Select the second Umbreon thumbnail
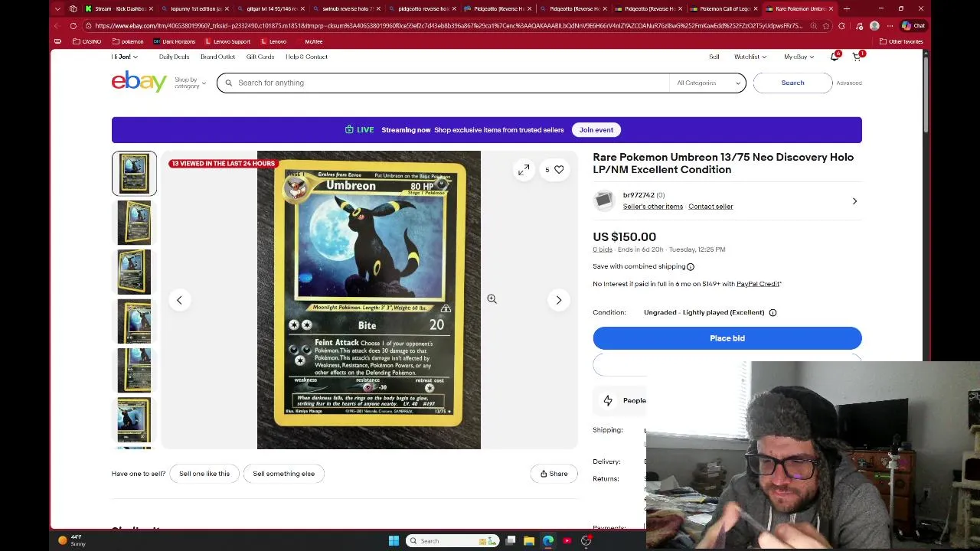The width and height of the screenshot is (980, 551). [x=134, y=223]
